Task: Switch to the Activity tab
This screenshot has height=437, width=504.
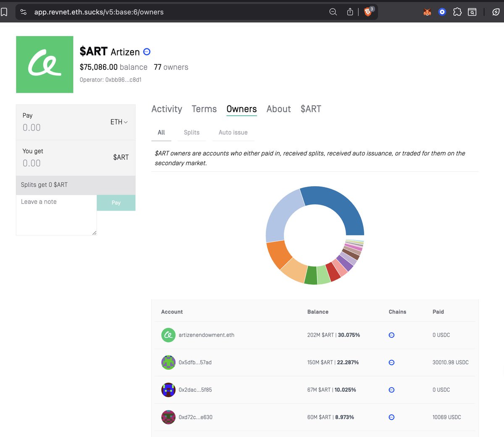Action: pyautogui.click(x=167, y=109)
